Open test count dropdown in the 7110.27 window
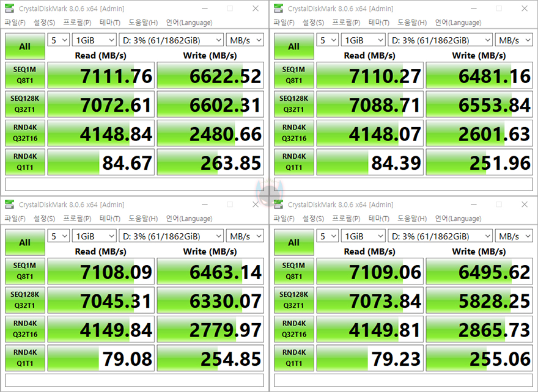Image resolution: width=538 pixels, height=392 pixels. coord(327,40)
